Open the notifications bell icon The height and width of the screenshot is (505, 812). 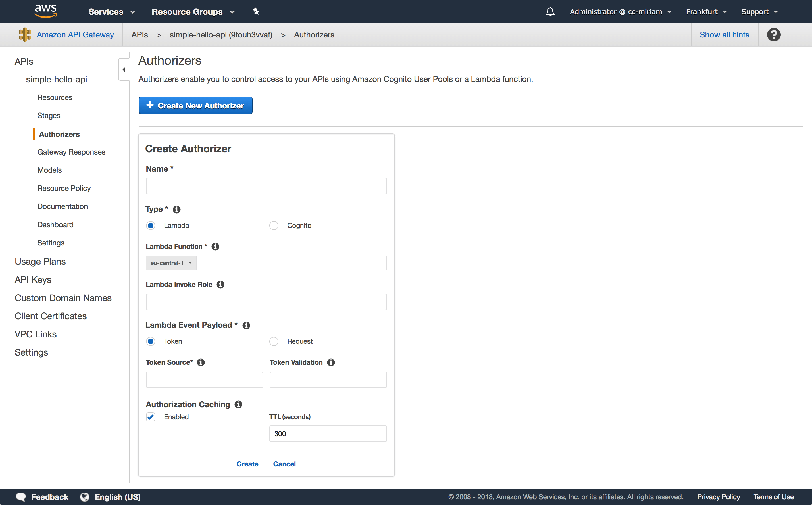[550, 12]
